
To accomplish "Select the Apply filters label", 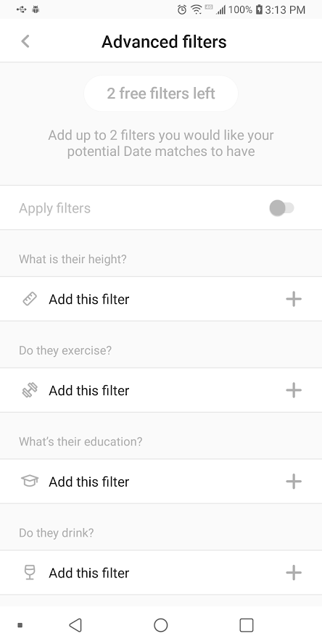I will point(54,208).
